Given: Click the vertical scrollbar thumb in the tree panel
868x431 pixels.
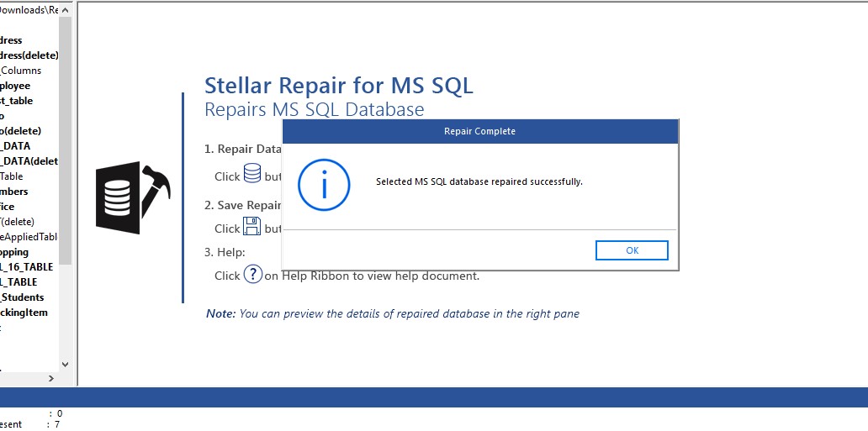Looking at the screenshot, I should click(x=66, y=140).
